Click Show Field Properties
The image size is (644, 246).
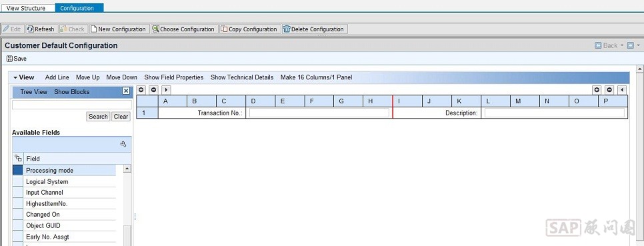(x=174, y=77)
